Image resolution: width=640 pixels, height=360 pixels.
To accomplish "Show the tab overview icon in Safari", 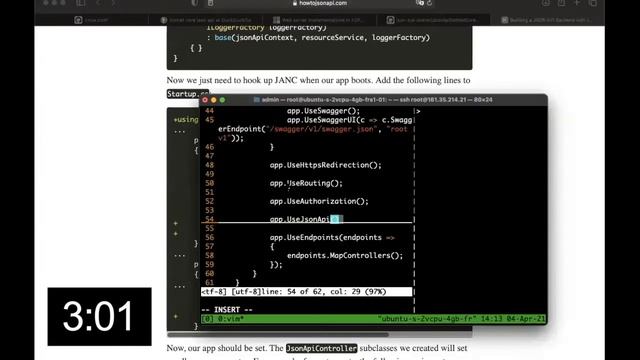I will pyautogui.click(x=593, y=3).
